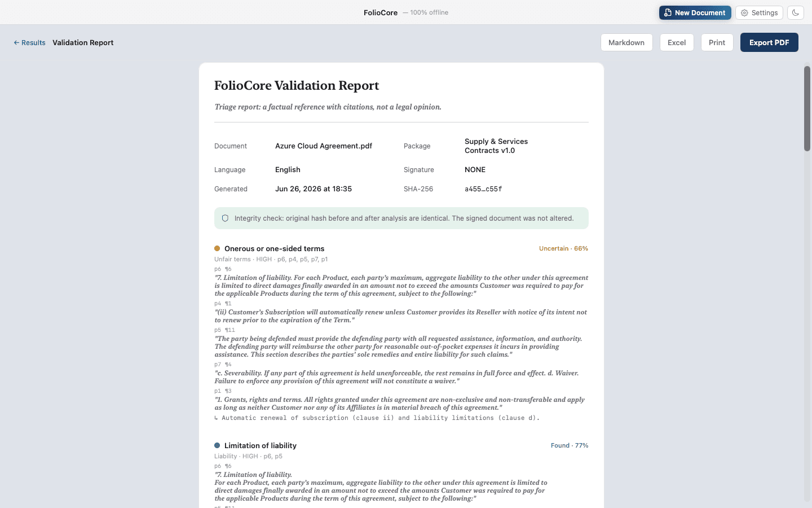Click the vertical scrollbar thumb
This screenshot has width=812, height=508.
click(x=807, y=108)
